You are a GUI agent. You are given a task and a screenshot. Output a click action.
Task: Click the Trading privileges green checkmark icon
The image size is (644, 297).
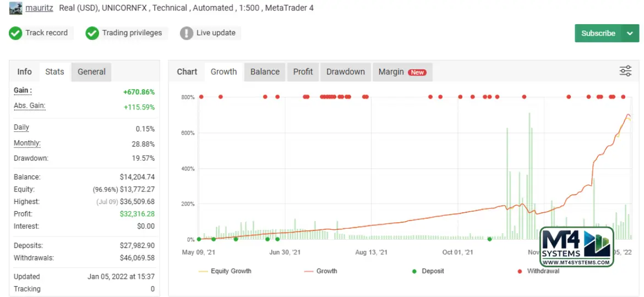click(92, 33)
